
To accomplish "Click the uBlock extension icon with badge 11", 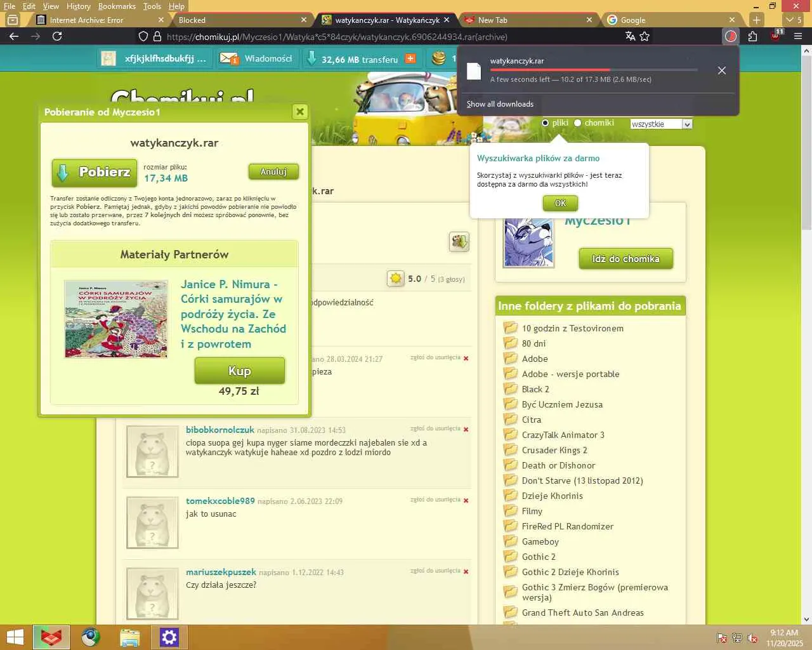I will click(776, 36).
